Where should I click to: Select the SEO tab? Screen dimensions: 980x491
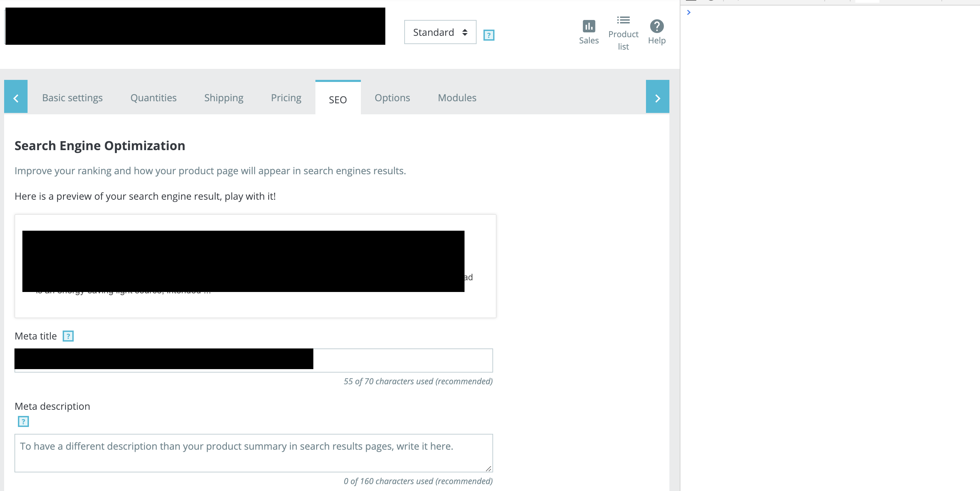click(337, 99)
